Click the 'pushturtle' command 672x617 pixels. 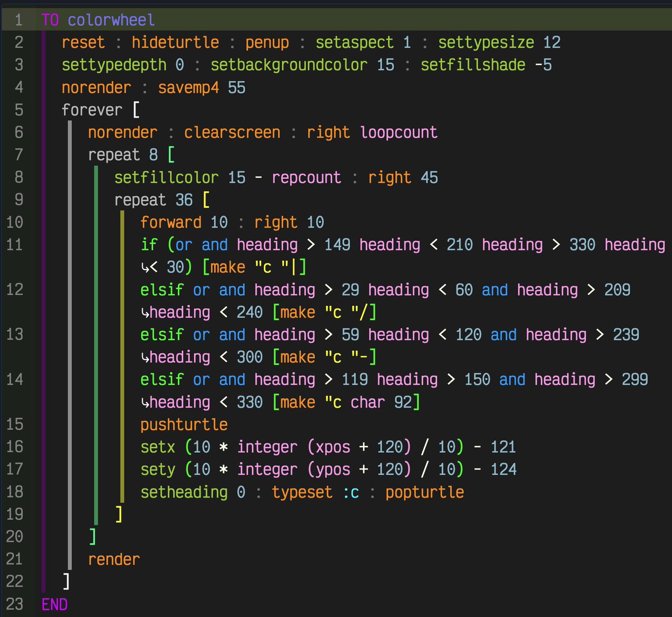coord(184,425)
